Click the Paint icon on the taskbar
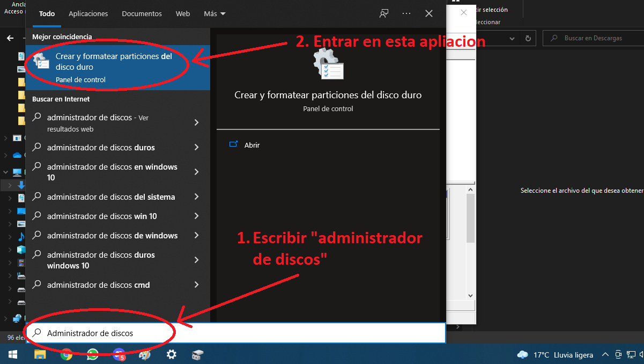This screenshot has height=364, width=644. (145, 354)
